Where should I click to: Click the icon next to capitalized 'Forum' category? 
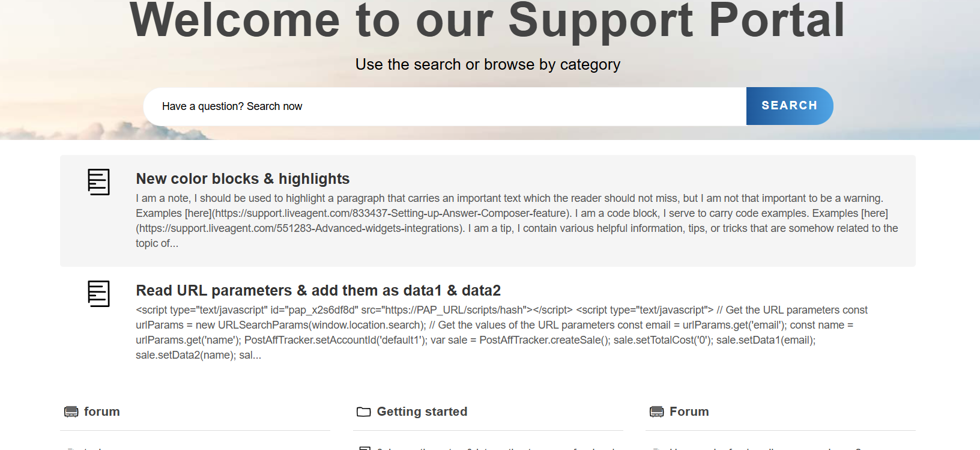pyautogui.click(x=657, y=412)
